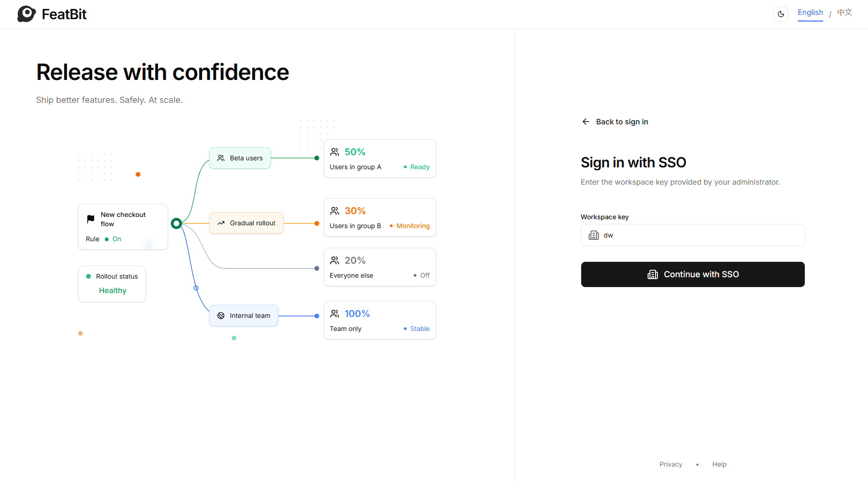
Task: Switch language to English
Action: [x=810, y=13]
